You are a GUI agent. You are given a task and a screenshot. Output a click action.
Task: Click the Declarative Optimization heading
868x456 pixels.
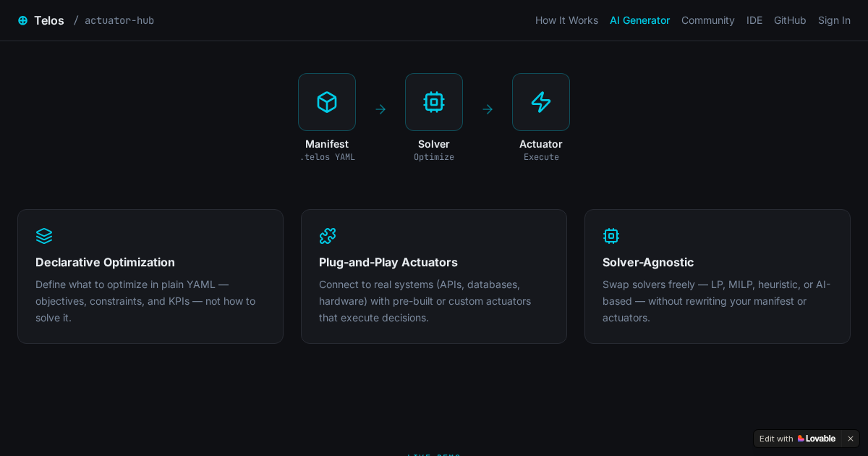pos(105,262)
